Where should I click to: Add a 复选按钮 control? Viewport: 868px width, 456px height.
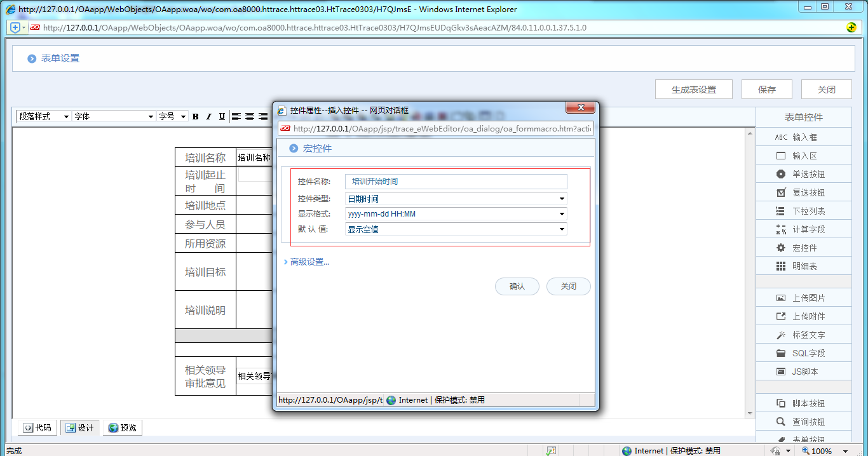pos(803,192)
